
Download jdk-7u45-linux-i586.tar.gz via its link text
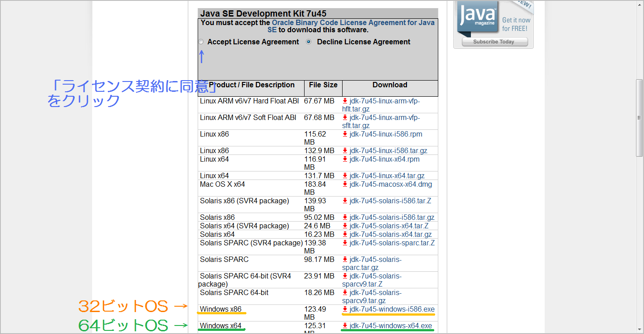388,151
